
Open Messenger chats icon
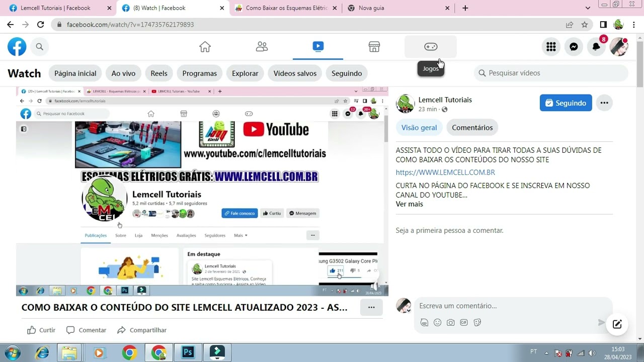[574, 47]
